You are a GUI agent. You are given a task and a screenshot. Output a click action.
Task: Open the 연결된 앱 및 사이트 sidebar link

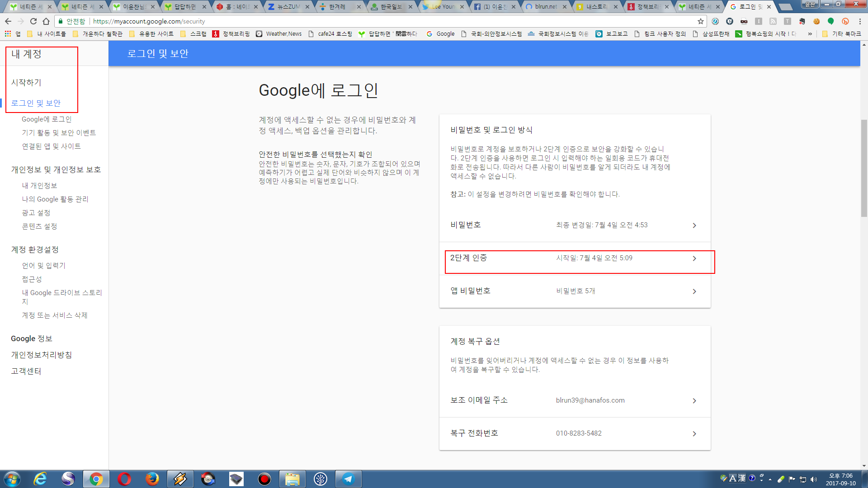(x=51, y=146)
